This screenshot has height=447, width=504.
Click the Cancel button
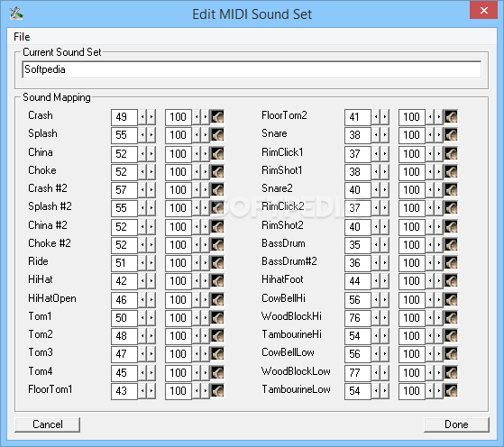click(x=47, y=424)
